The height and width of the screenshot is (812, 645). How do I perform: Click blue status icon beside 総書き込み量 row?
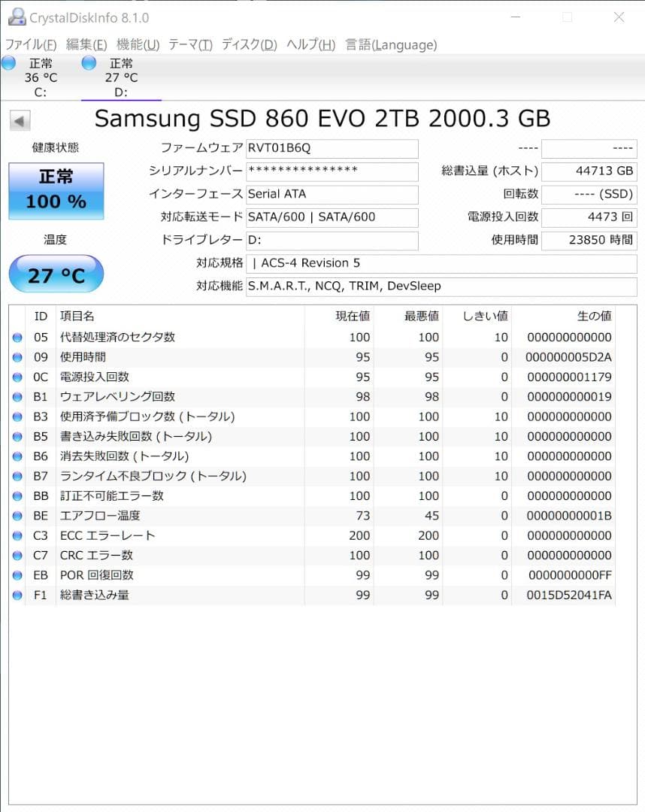coord(17,595)
